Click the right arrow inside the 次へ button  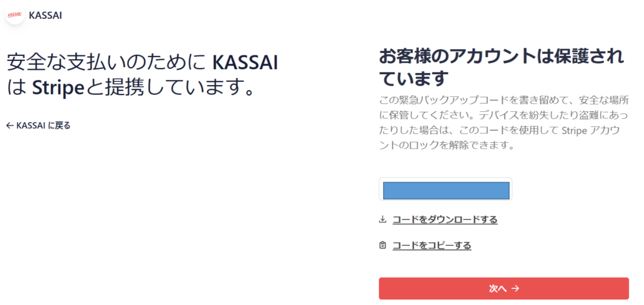[516, 289]
